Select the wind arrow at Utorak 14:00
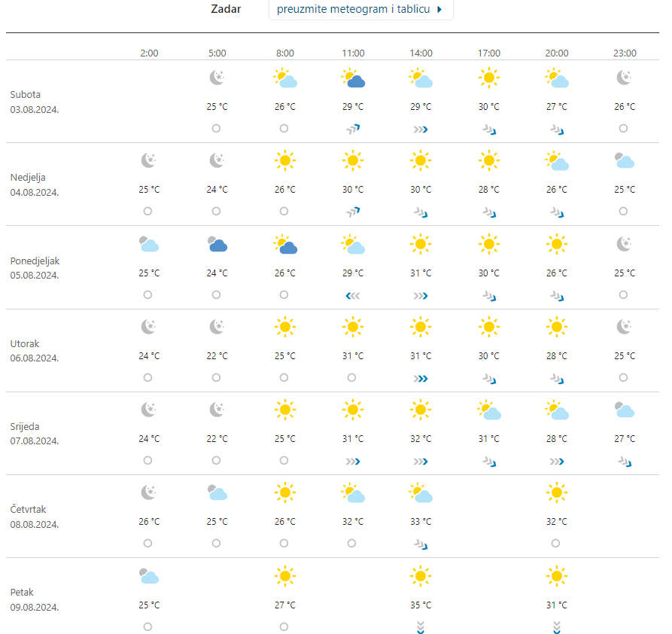Viewport: 672px width, 634px height. click(x=421, y=379)
